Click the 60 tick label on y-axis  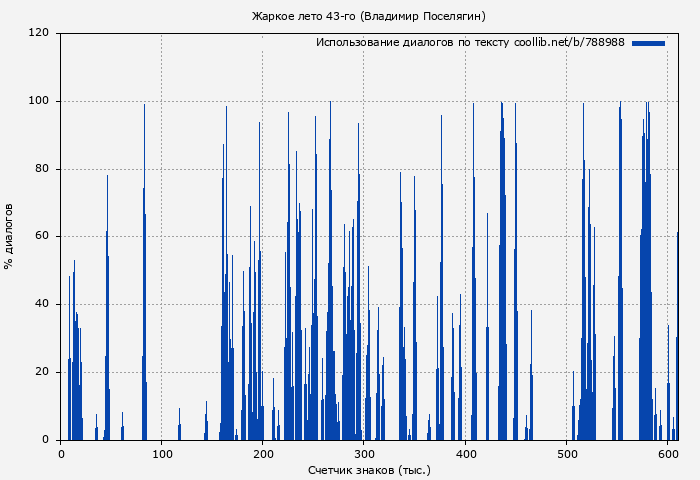(42, 236)
